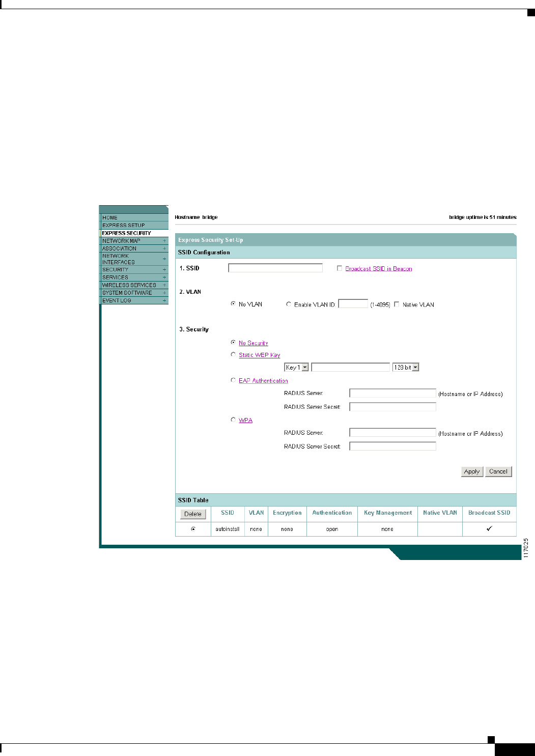Click Broadcast SSID checkmark in table
The height and width of the screenshot is (756, 535).
(489, 528)
